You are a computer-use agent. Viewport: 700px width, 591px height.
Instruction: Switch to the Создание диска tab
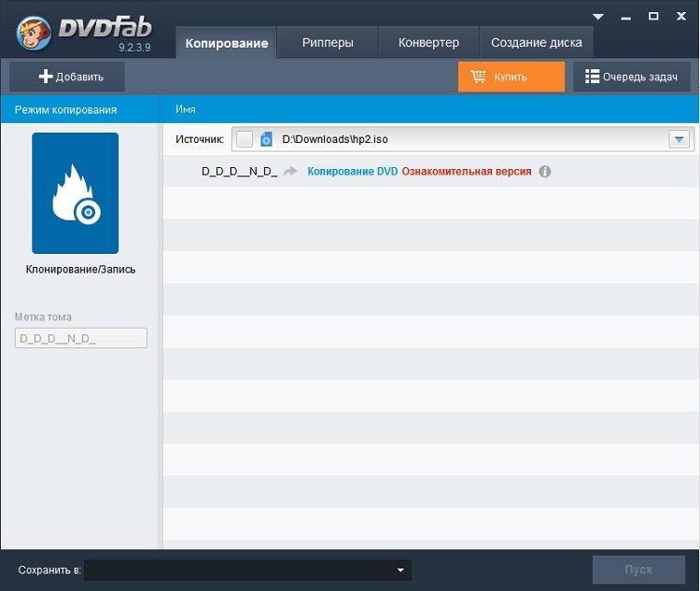(x=536, y=43)
